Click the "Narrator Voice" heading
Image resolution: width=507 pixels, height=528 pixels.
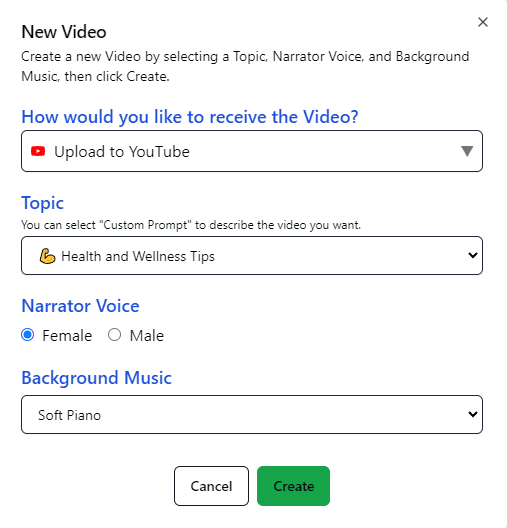pos(80,306)
